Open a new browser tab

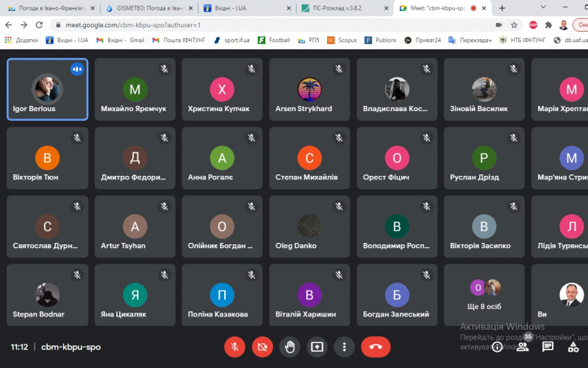pos(502,8)
